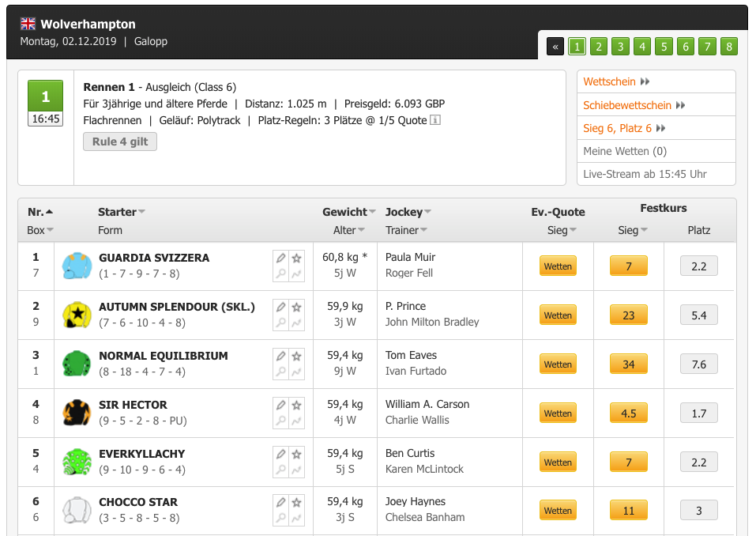Star Everkyllachy as favorite
Screen dimensions: 756x536
coord(296,454)
